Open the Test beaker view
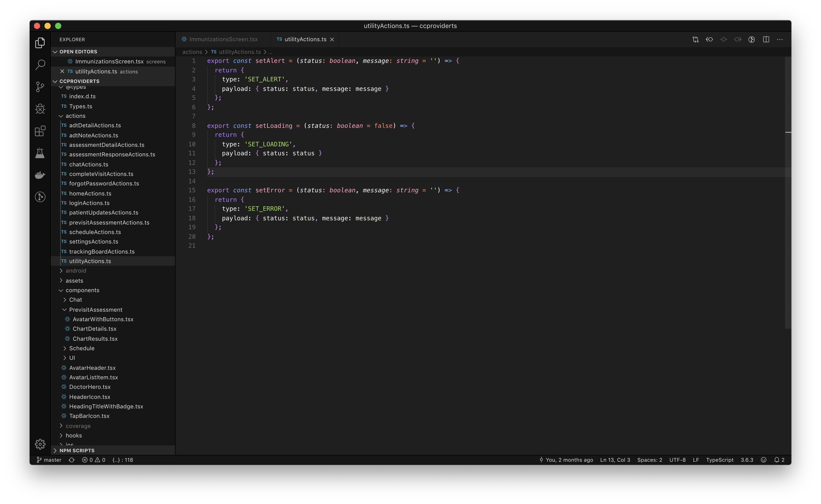 click(40, 153)
